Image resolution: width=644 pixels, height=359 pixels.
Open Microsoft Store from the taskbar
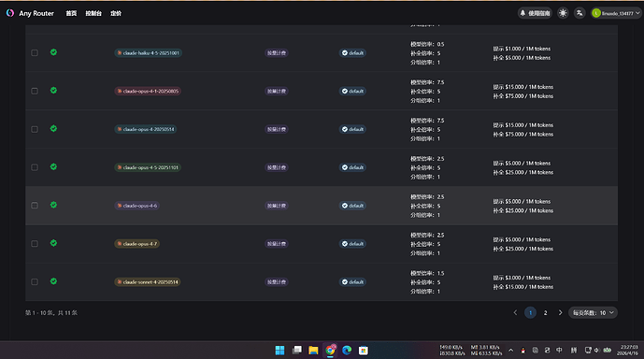(x=364, y=351)
